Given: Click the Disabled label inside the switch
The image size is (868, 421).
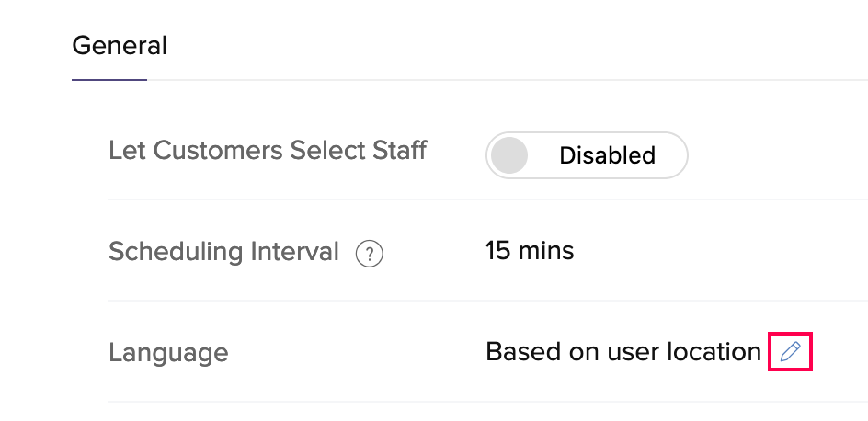Looking at the screenshot, I should pyautogui.click(x=607, y=155).
